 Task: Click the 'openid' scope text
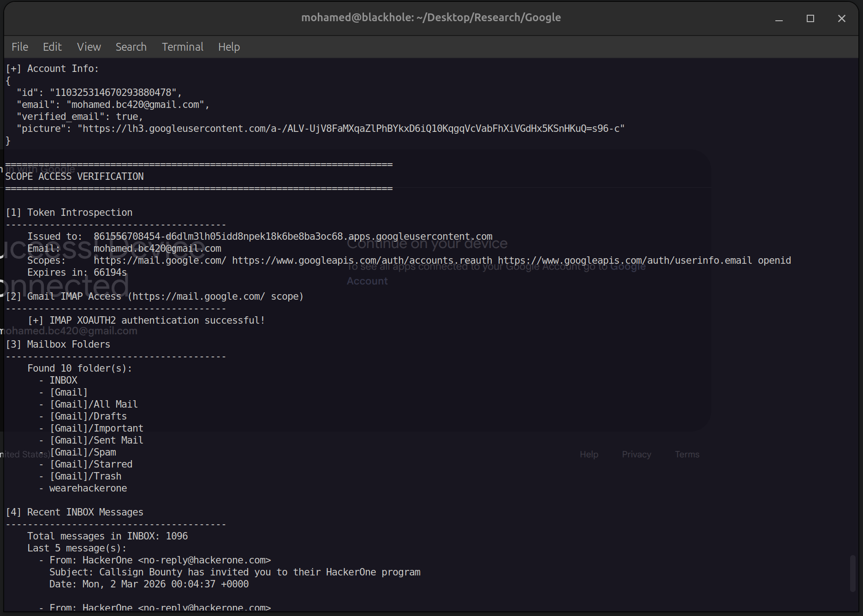(774, 261)
